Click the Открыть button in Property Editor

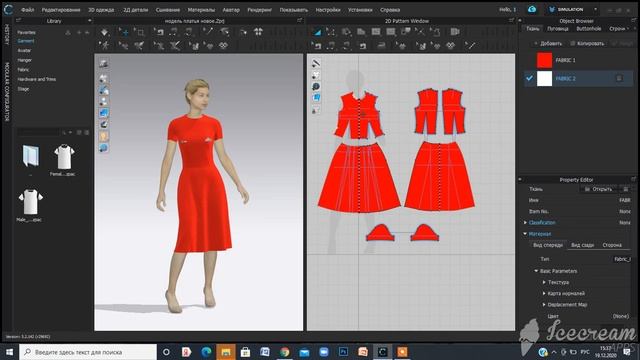598,189
